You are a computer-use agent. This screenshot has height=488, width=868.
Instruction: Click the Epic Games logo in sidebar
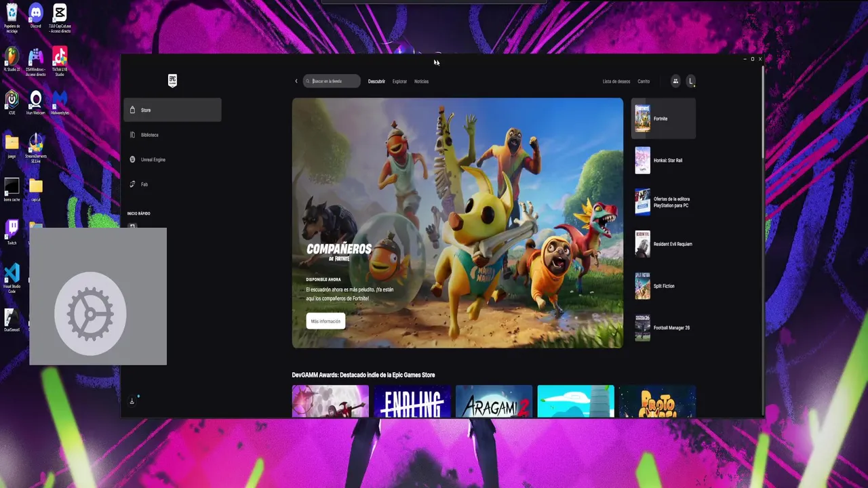(172, 81)
